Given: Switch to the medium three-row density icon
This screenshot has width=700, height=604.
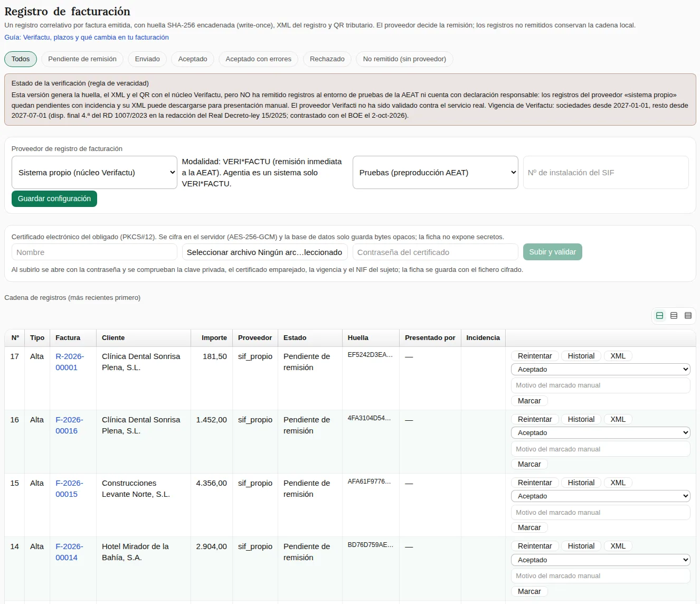Looking at the screenshot, I should [x=674, y=316].
